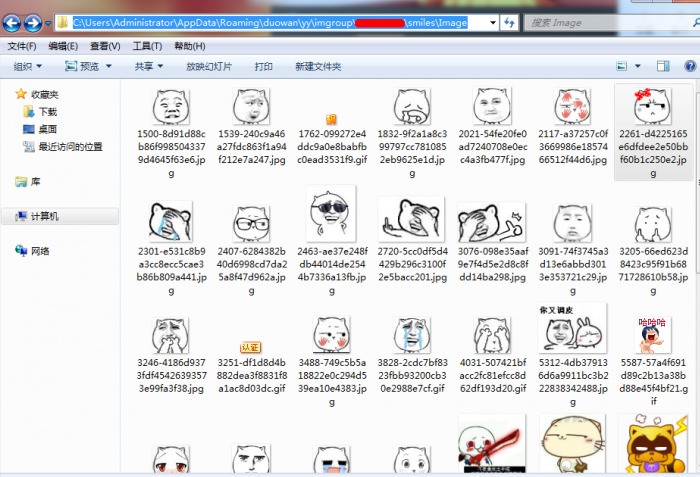
Task: Open the 工具(T) menu
Action: coord(147,46)
